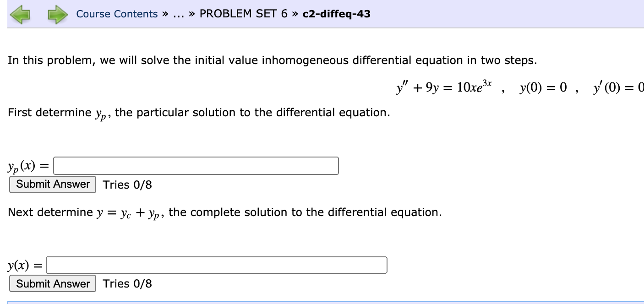Click the Tries 0/8 counter beside second submit

click(127, 284)
